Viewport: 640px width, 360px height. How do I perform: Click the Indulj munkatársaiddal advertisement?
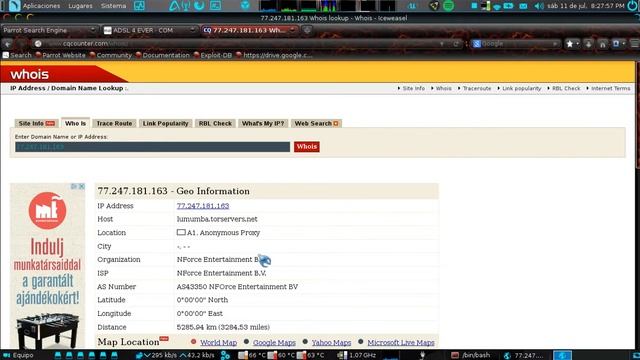[x=47, y=266]
